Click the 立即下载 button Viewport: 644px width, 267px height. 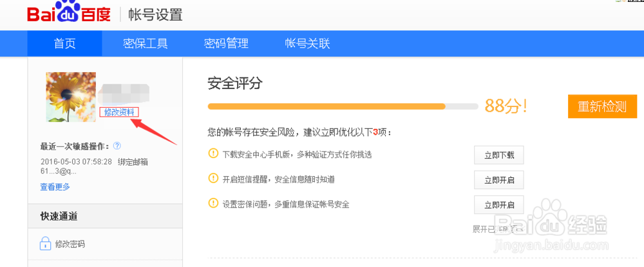[x=498, y=155]
